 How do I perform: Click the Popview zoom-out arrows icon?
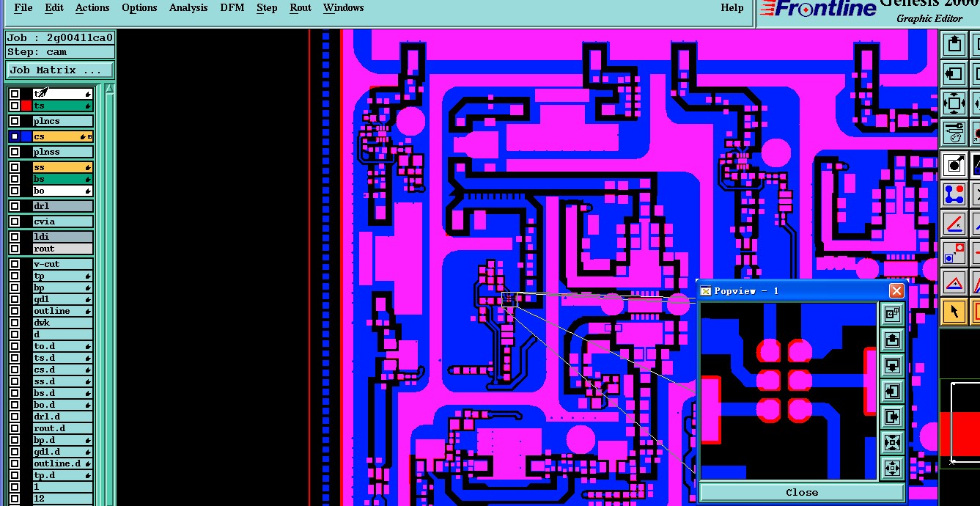892,442
